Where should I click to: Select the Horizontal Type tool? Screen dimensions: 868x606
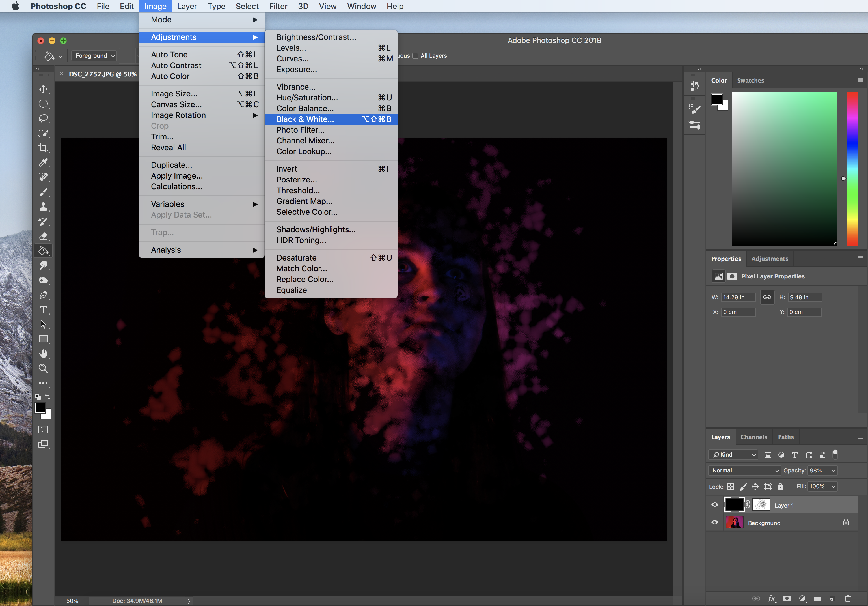[x=43, y=310]
